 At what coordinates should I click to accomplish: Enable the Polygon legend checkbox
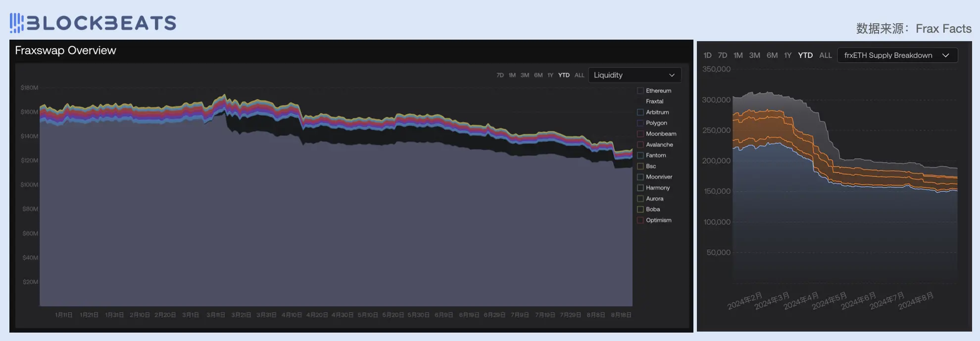click(x=640, y=123)
